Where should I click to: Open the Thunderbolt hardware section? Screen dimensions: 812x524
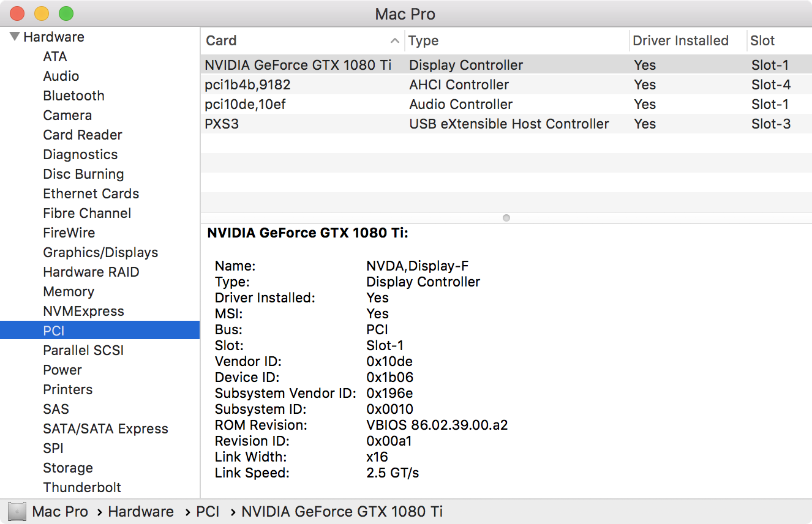click(82, 487)
